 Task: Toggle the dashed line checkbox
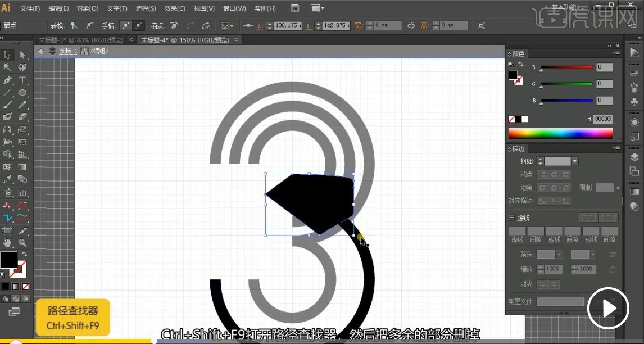[x=512, y=218]
